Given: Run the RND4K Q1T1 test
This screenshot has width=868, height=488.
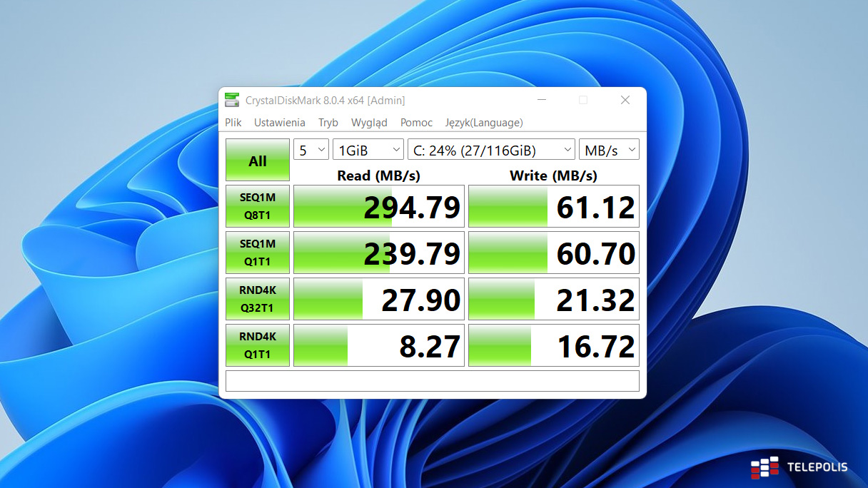Looking at the screenshot, I should tap(258, 346).
